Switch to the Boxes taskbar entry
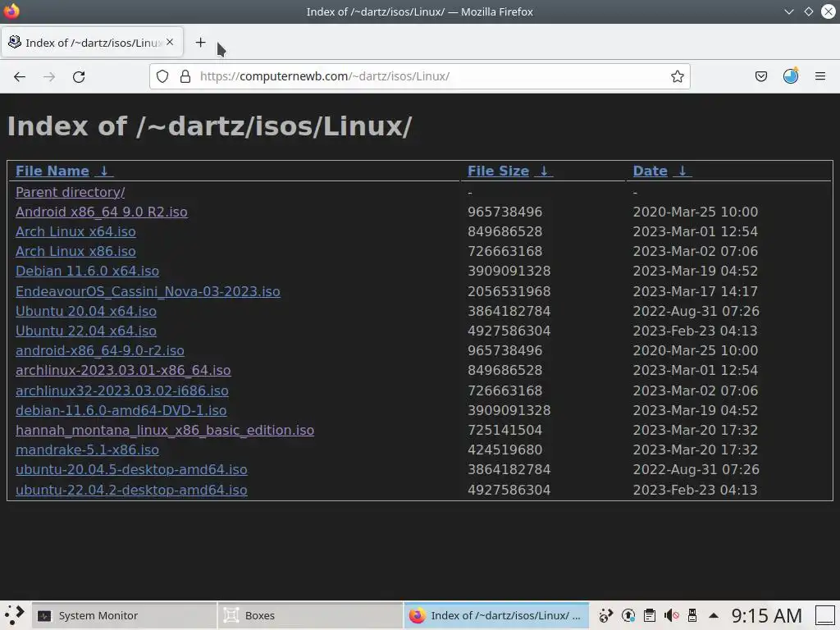 click(310, 616)
